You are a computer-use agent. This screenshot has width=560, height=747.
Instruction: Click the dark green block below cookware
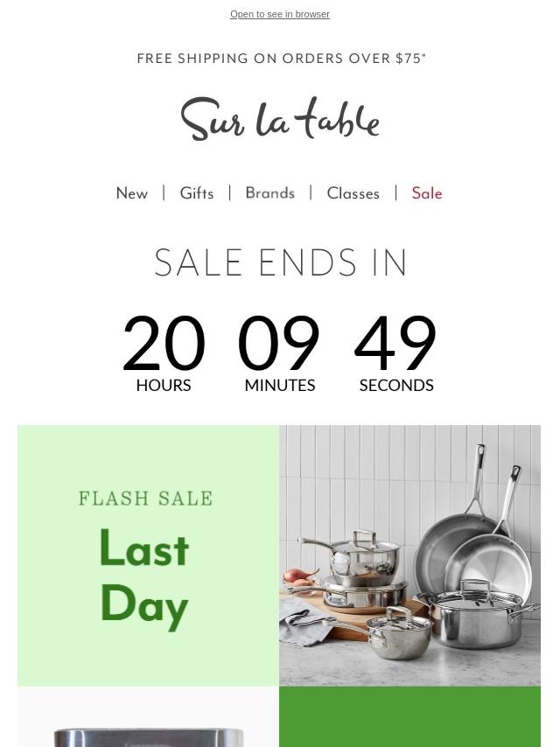[x=409, y=716]
